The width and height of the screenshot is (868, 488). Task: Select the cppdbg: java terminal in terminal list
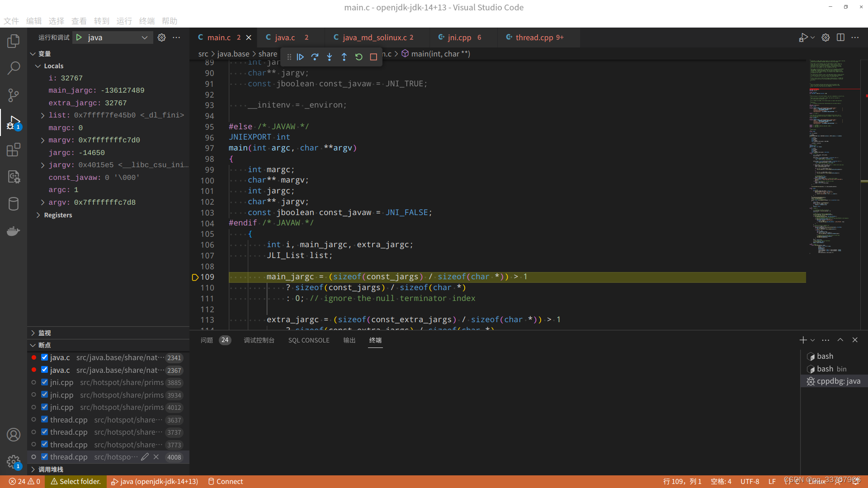[x=833, y=381]
